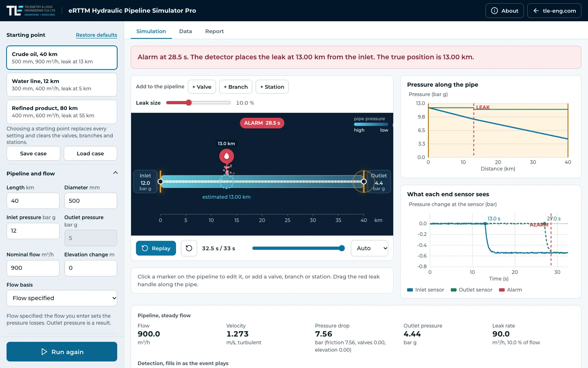
Task: Add a station to the pipeline
Action: point(272,87)
